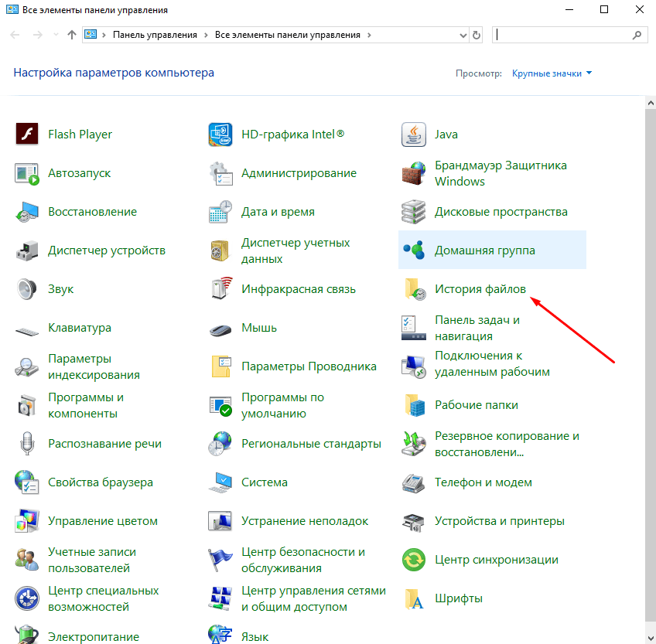656x644 pixels.
Task: Refresh the Control Panel view
Action: pyautogui.click(x=476, y=35)
